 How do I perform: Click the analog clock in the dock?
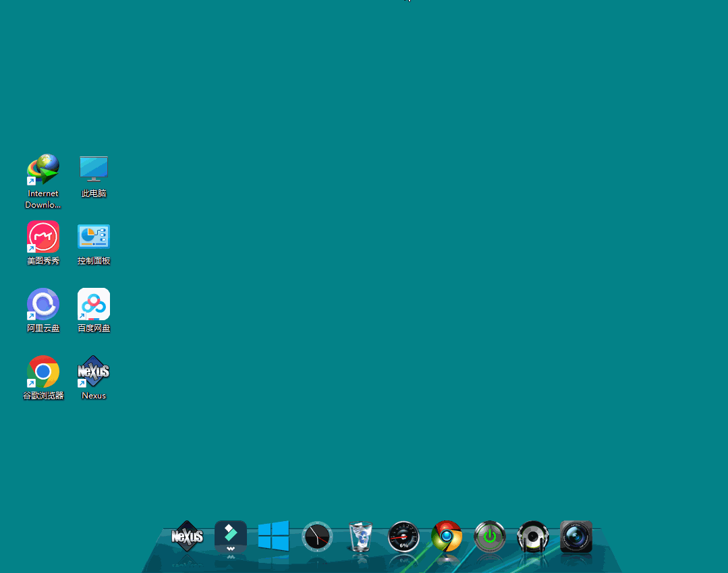pyautogui.click(x=317, y=537)
